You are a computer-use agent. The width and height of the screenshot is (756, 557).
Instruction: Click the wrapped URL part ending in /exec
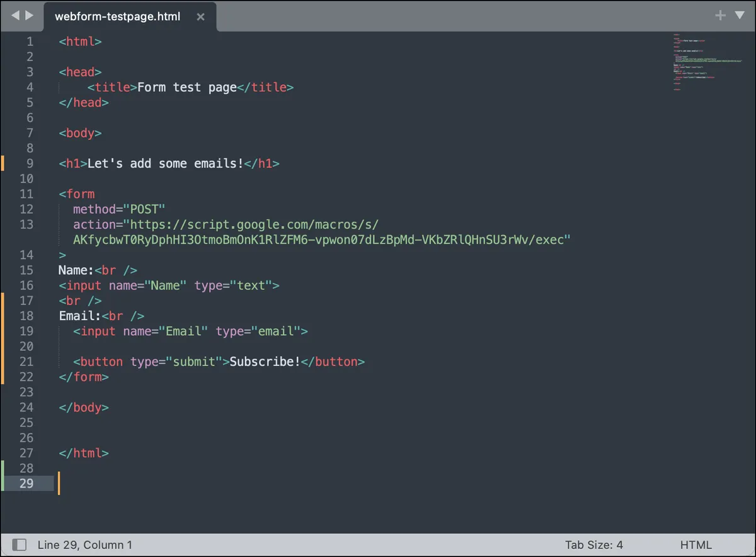pos(322,239)
